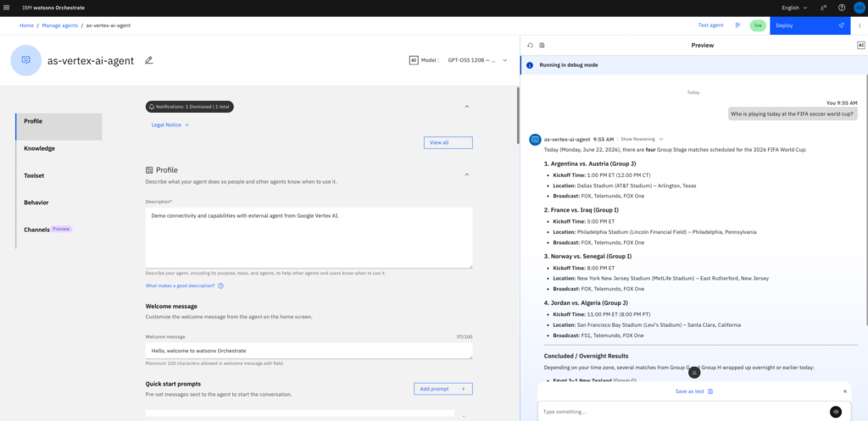Close the Save as test banner

[x=845, y=391]
